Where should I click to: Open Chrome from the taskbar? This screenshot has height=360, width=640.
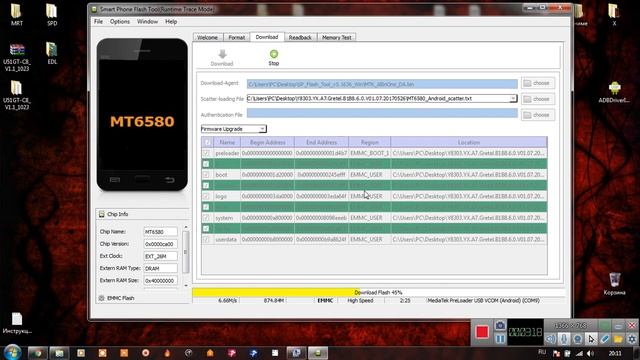point(37,353)
